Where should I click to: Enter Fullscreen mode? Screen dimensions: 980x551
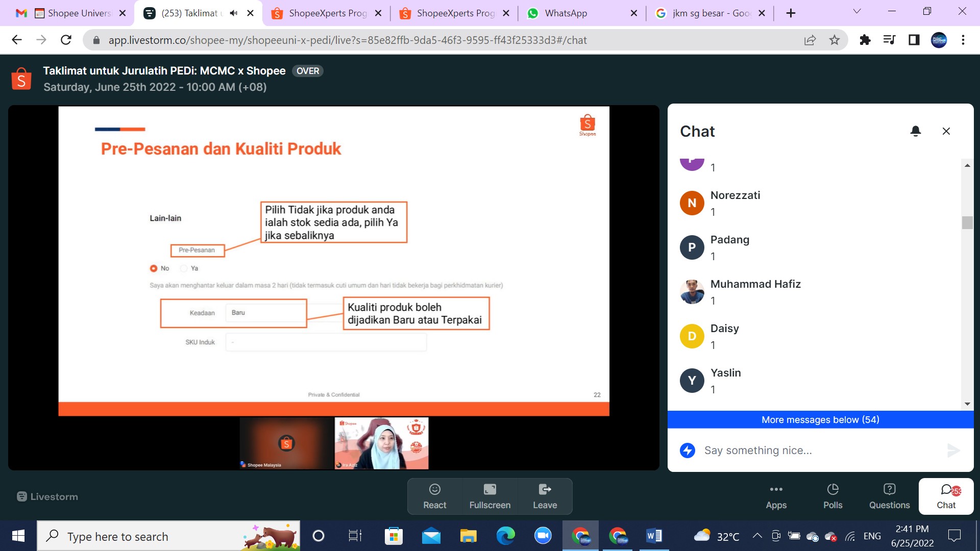490,496
